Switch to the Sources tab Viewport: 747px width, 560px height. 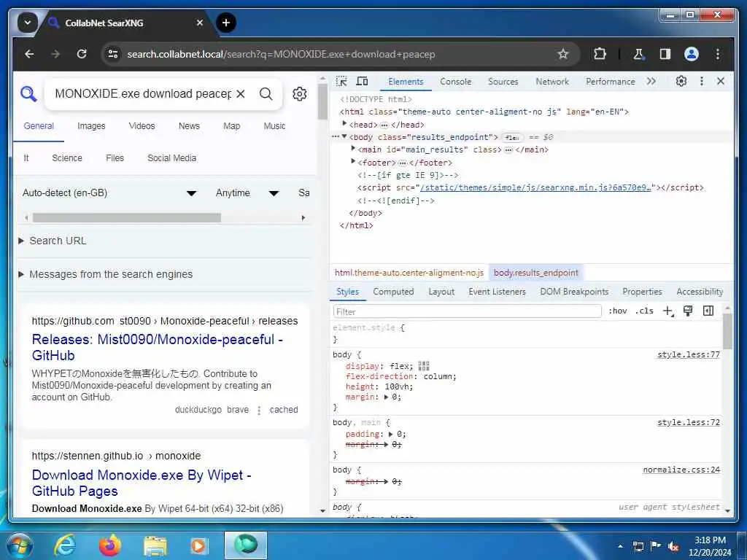pos(503,82)
